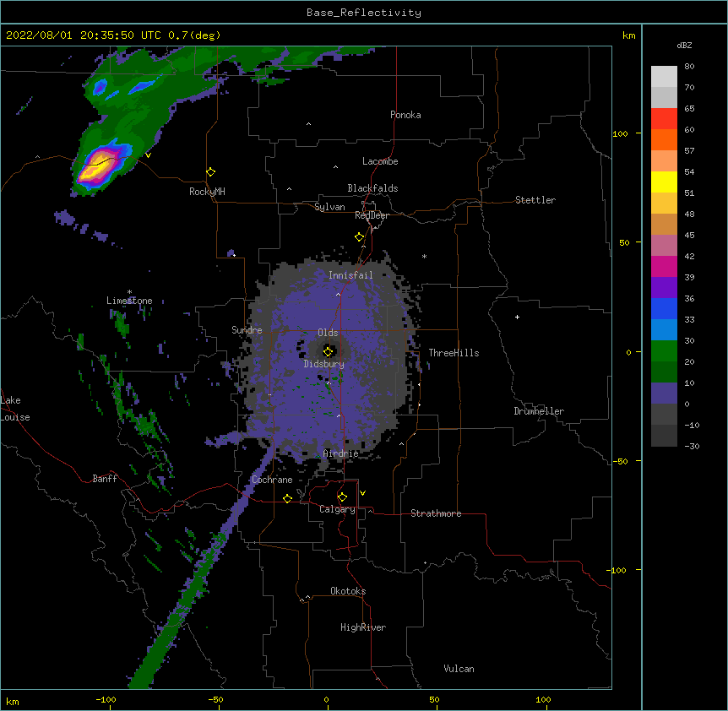Click the Lake Louise label
728x711 pixels.
15,409
